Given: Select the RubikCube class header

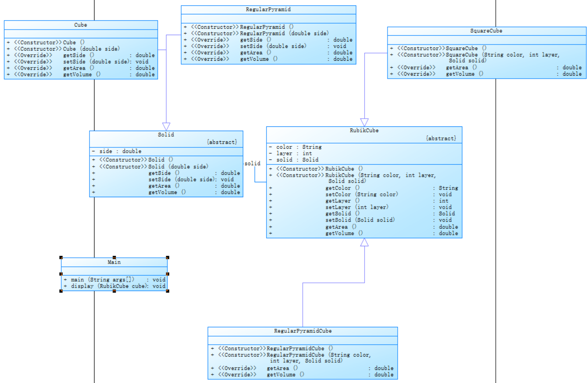Looking at the screenshot, I should coord(364,130).
